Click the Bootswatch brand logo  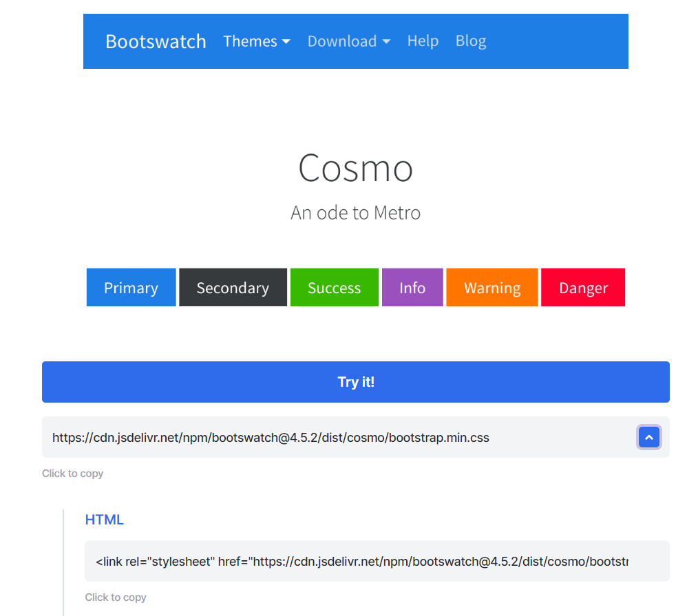pyautogui.click(x=156, y=41)
